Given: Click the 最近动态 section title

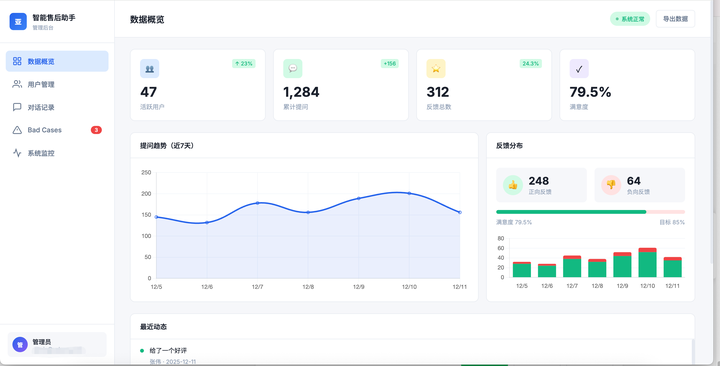Looking at the screenshot, I should tap(153, 327).
